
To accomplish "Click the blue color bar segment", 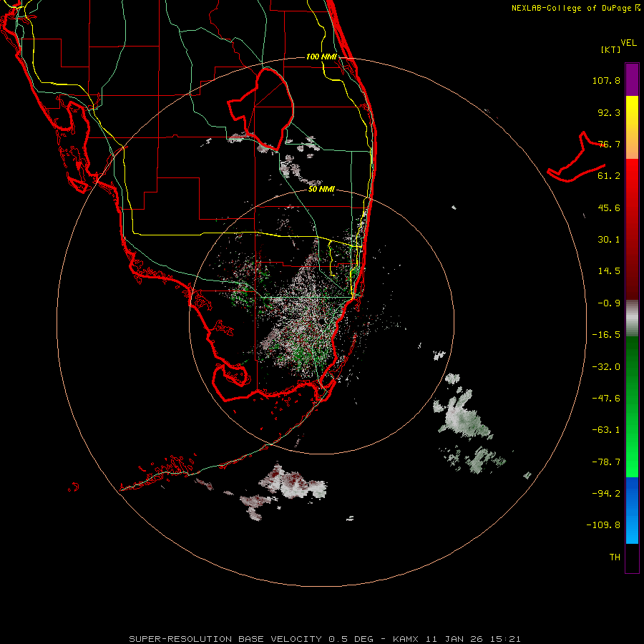I will [x=632, y=510].
